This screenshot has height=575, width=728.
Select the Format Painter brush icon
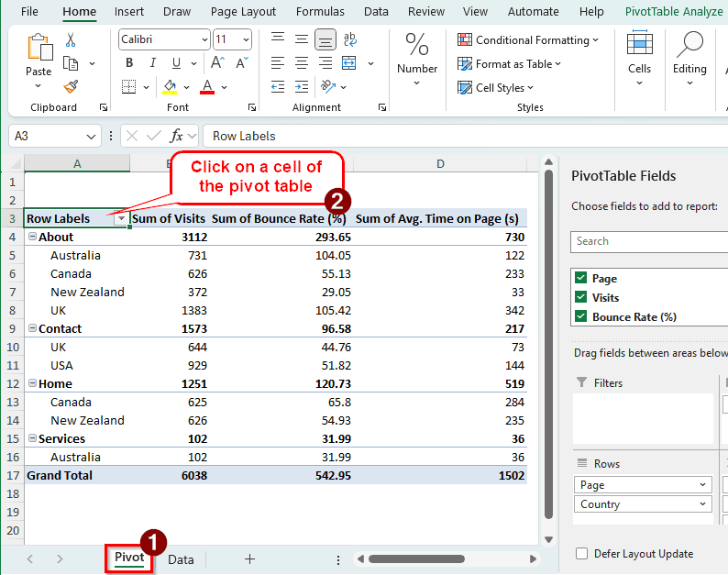(x=71, y=86)
